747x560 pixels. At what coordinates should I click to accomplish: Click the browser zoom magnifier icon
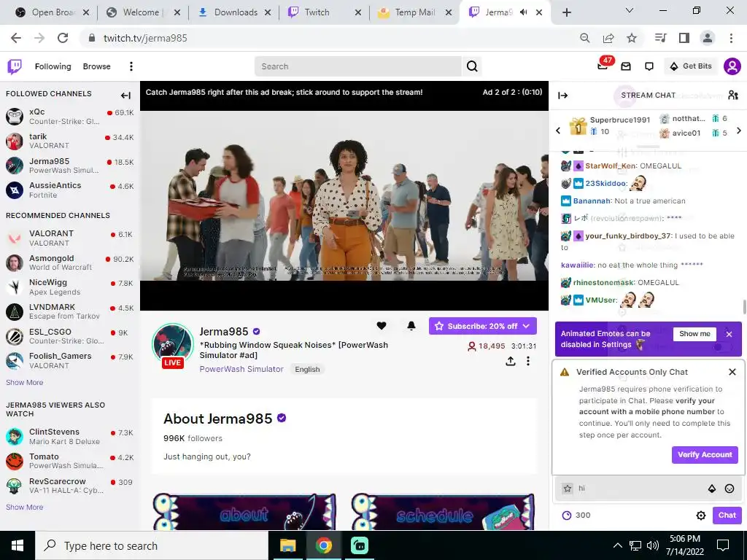click(x=585, y=38)
